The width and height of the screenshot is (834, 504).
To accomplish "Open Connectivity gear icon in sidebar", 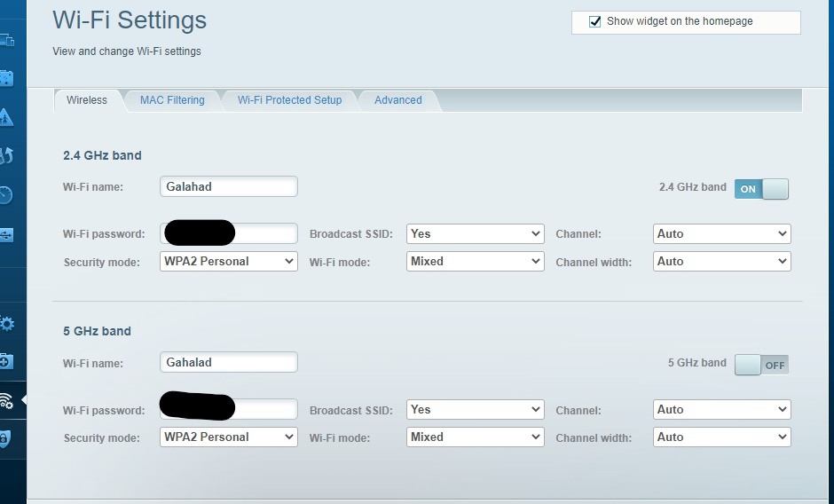I will click(7, 324).
